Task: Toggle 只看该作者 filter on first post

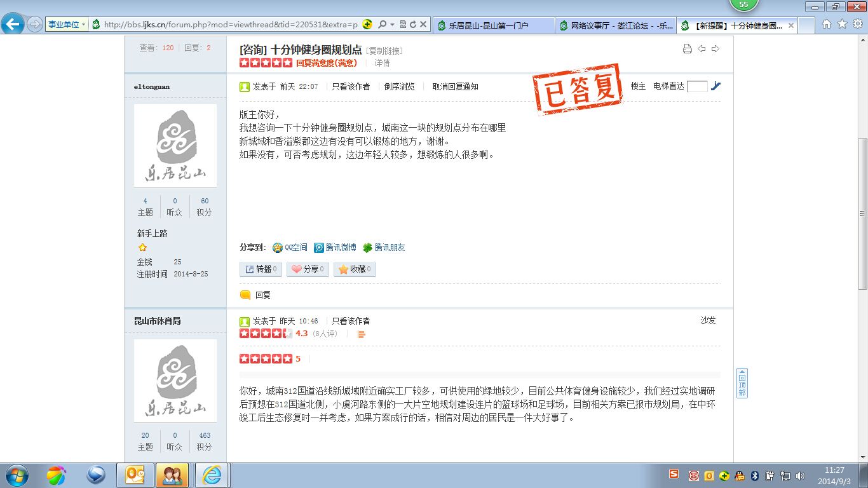Action: point(351,86)
